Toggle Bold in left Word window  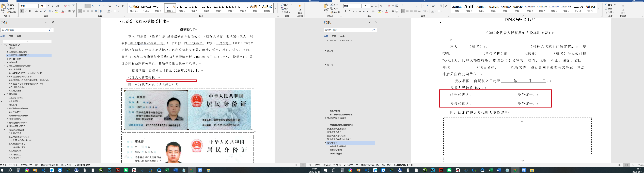[22, 11]
